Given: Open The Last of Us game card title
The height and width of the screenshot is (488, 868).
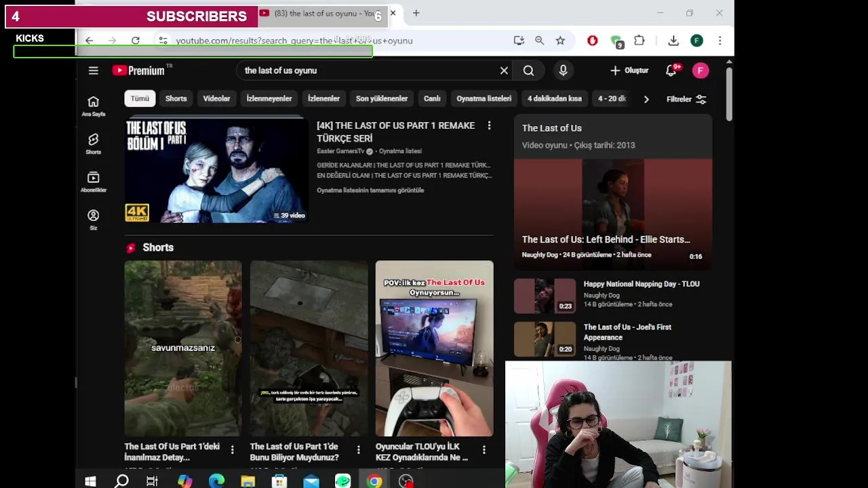Looking at the screenshot, I should [552, 128].
